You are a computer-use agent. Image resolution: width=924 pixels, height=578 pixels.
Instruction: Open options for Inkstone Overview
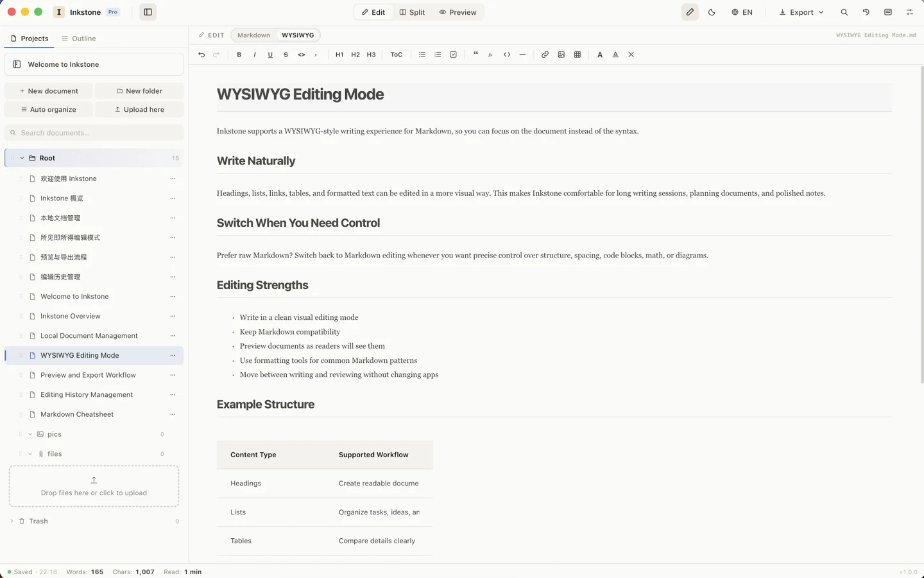pyautogui.click(x=173, y=316)
